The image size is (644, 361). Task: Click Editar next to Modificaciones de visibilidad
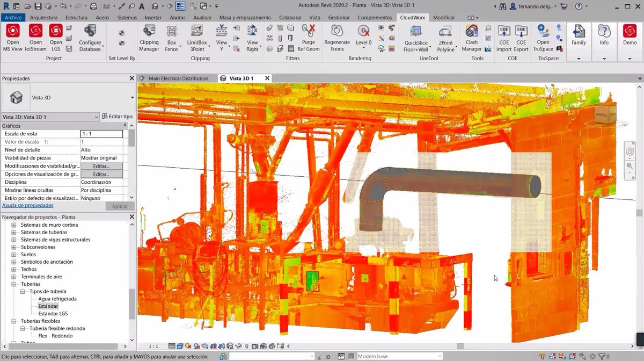pos(101,166)
